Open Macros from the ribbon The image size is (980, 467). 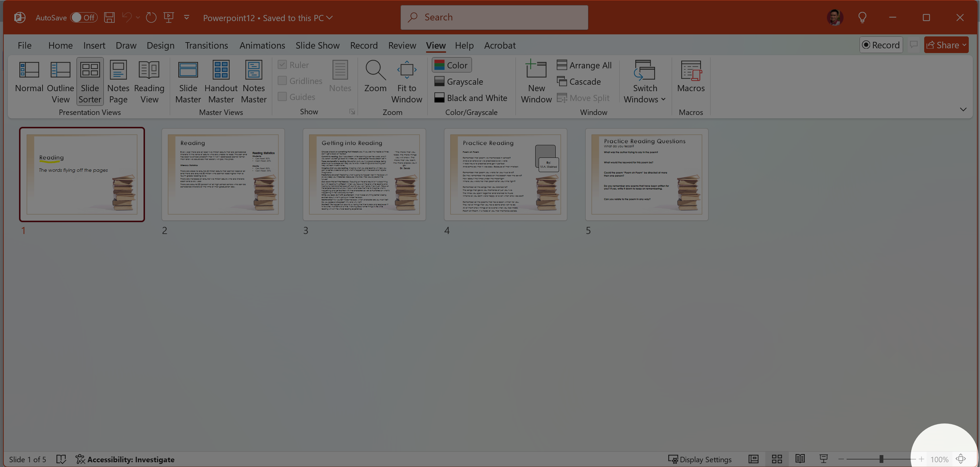tap(690, 76)
